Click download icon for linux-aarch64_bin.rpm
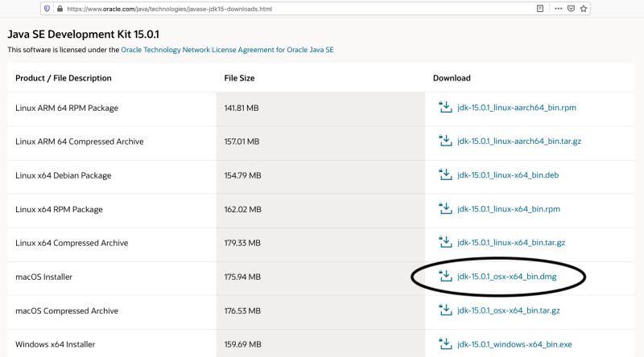 tap(445, 107)
